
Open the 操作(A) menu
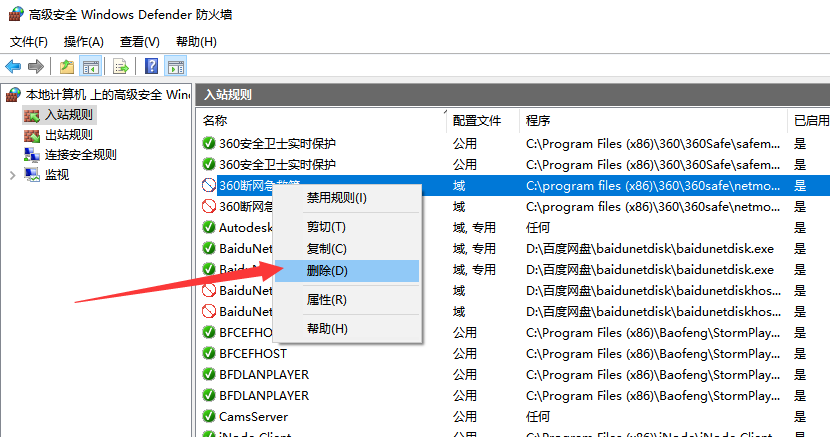point(84,42)
